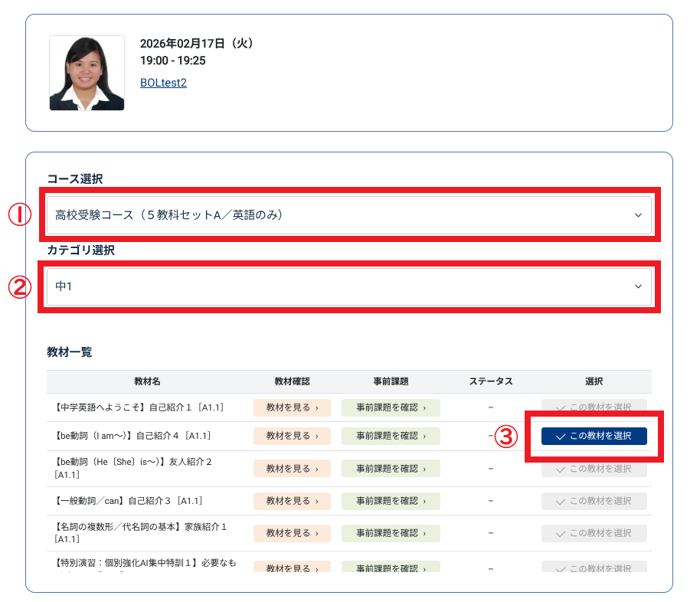Select the 【一般動詞／can】自己紹介３ material
This screenshot has width=700, height=602.
[594, 501]
